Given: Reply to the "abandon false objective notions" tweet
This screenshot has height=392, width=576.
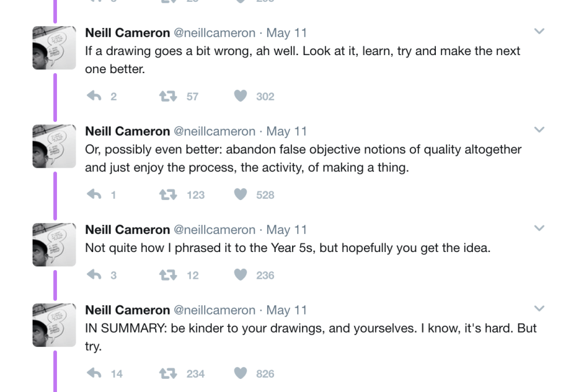Looking at the screenshot, I should pos(94,194).
